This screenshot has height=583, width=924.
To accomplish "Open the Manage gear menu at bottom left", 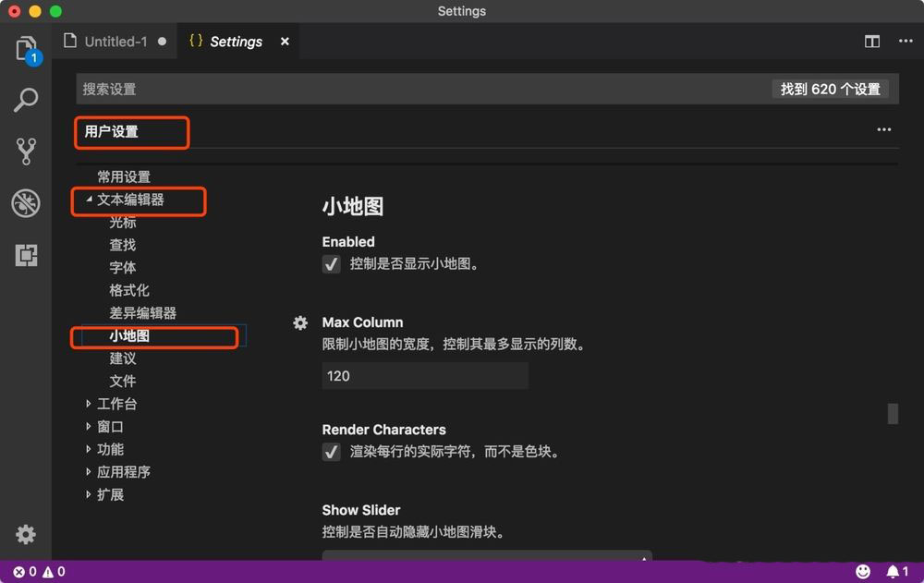I will [25, 534].
